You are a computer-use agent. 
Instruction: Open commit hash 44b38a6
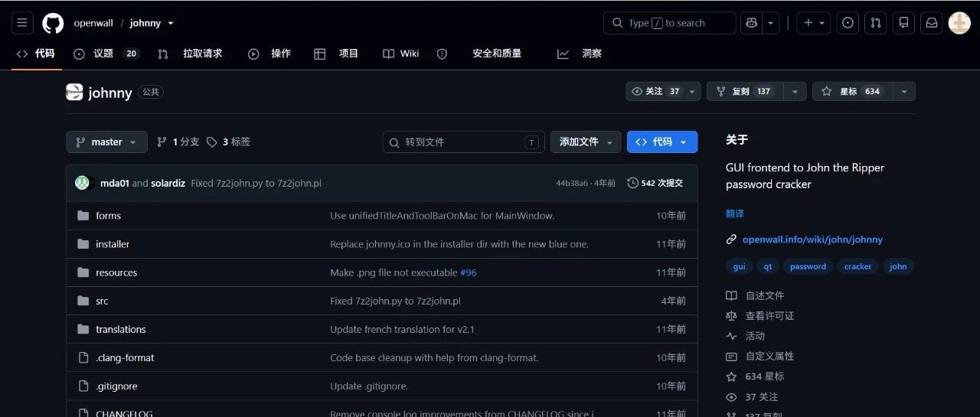tap(572, 183)
